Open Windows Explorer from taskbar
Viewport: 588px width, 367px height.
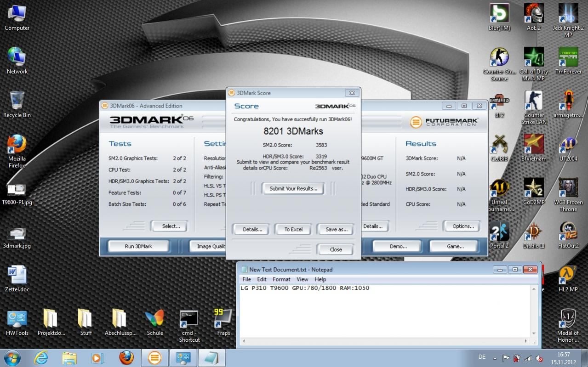tap(69, 358)
